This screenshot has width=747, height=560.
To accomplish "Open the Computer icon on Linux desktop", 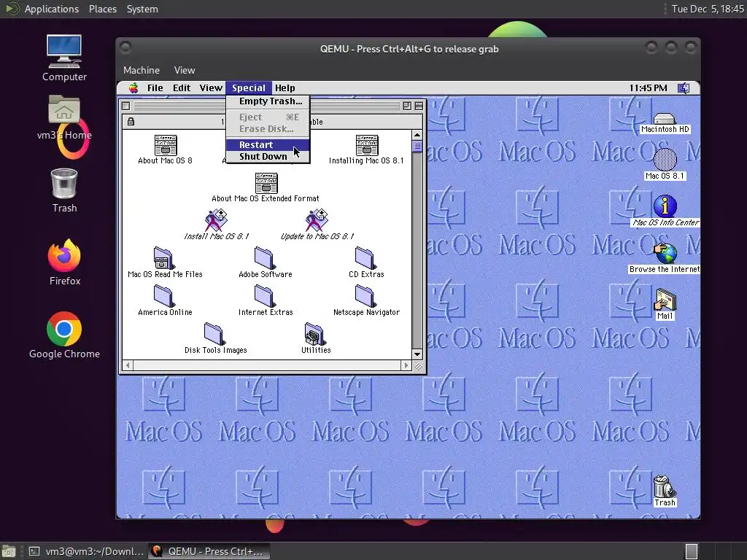I will click(64, 52).
